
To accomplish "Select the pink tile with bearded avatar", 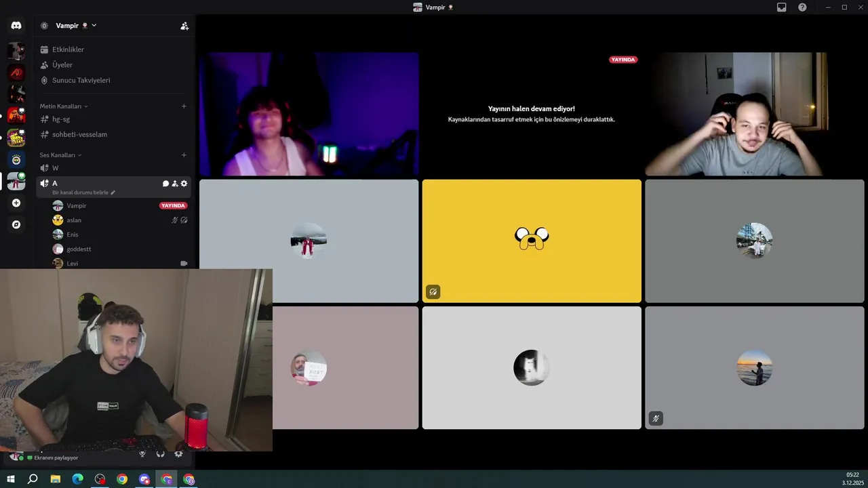I will 346,368.
